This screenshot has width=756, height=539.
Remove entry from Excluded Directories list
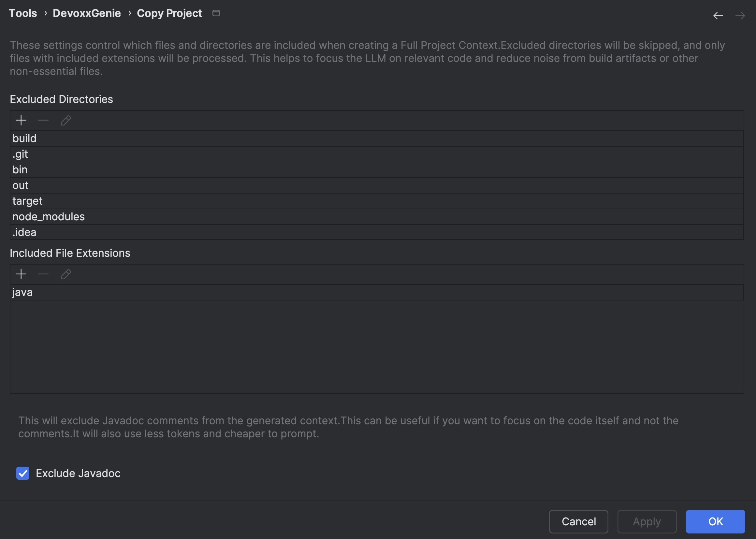point(43,120)
